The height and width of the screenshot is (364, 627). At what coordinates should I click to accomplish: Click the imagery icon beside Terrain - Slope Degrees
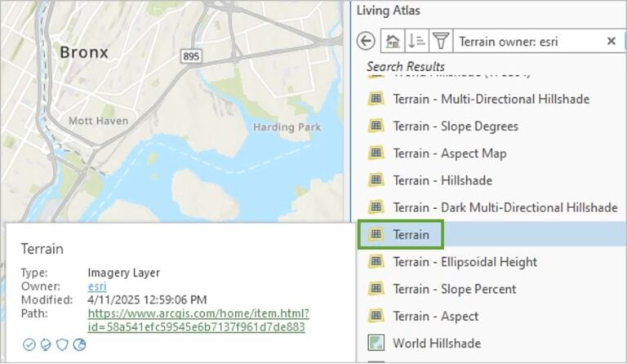pyautogui.click(x=376, y=126)
